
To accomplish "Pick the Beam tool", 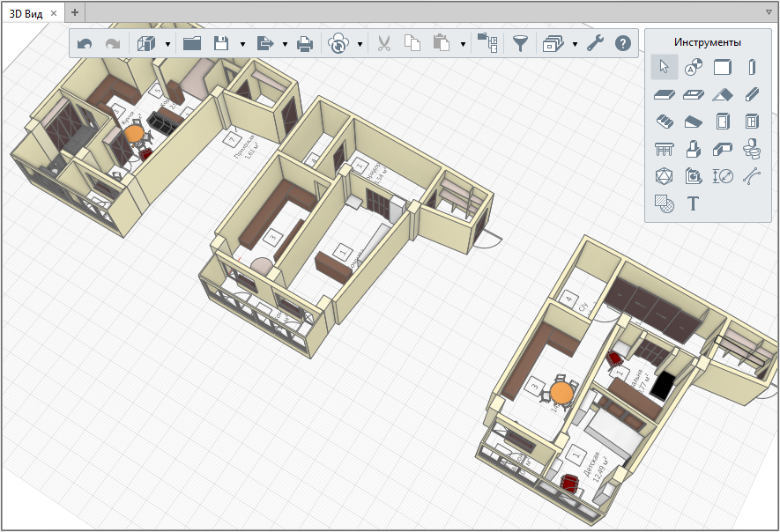I will [x=752, y=94].
